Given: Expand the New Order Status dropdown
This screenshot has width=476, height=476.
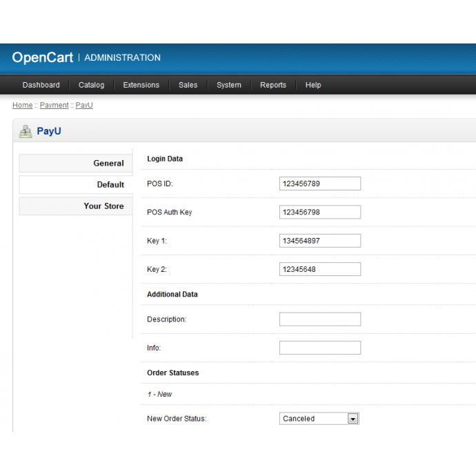Looking at the screenshot, I should click(x=319, y=419).
